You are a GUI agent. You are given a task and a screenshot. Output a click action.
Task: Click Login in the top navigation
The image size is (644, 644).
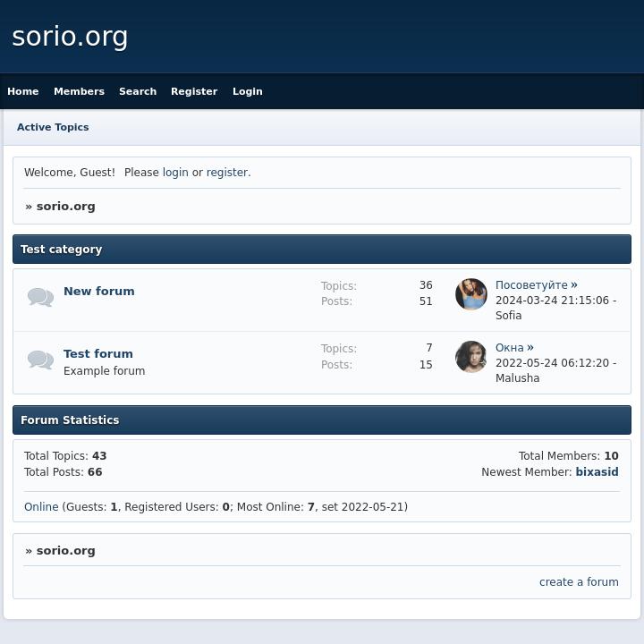[248, 91]
